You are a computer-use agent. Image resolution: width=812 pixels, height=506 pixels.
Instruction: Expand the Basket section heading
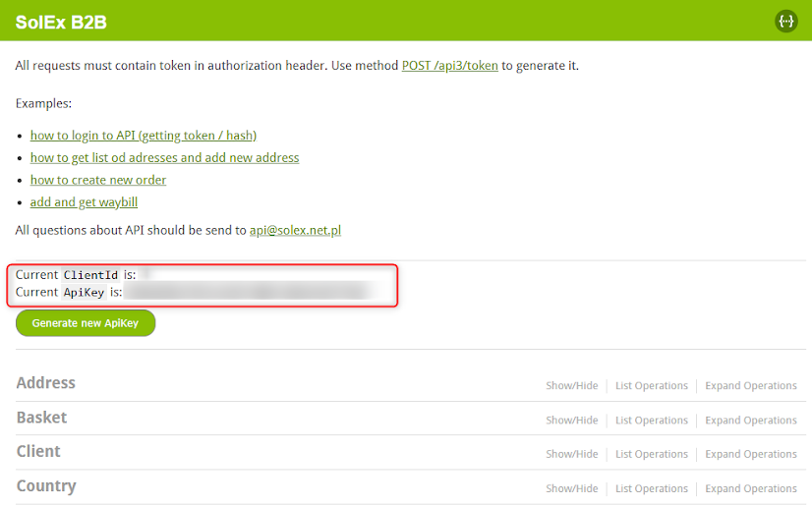(41, 418)
